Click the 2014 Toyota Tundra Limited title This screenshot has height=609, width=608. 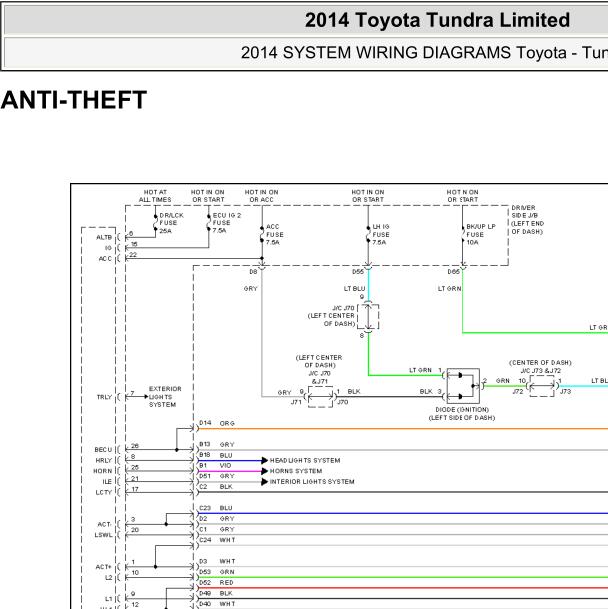click(437, 20)
